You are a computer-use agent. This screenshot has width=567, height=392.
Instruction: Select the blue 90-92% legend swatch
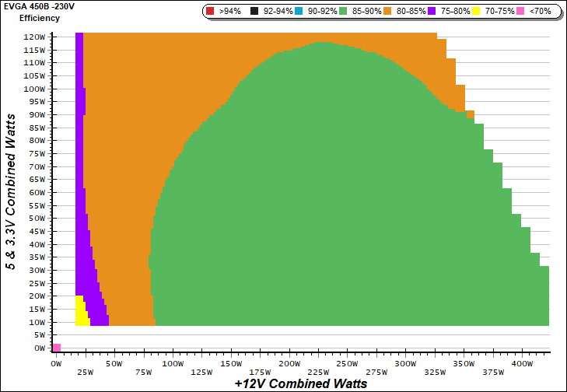(x=299, y=12)
